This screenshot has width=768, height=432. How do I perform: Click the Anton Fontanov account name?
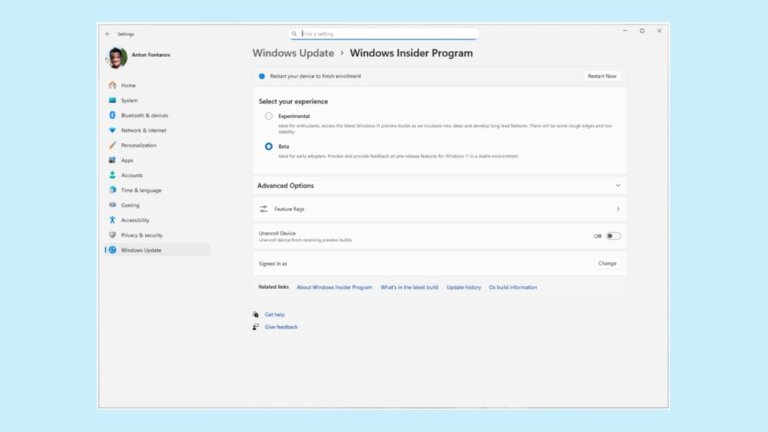pyautogui.click(x=151, y=55)
